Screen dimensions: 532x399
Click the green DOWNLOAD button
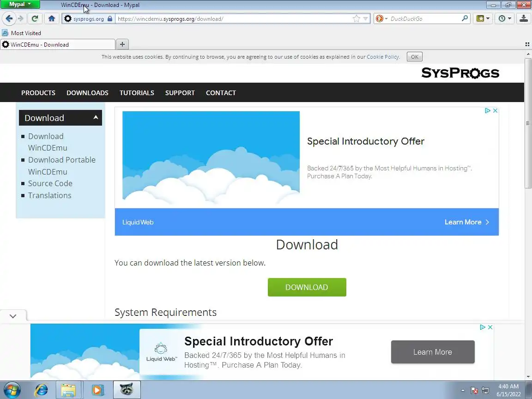307,287
